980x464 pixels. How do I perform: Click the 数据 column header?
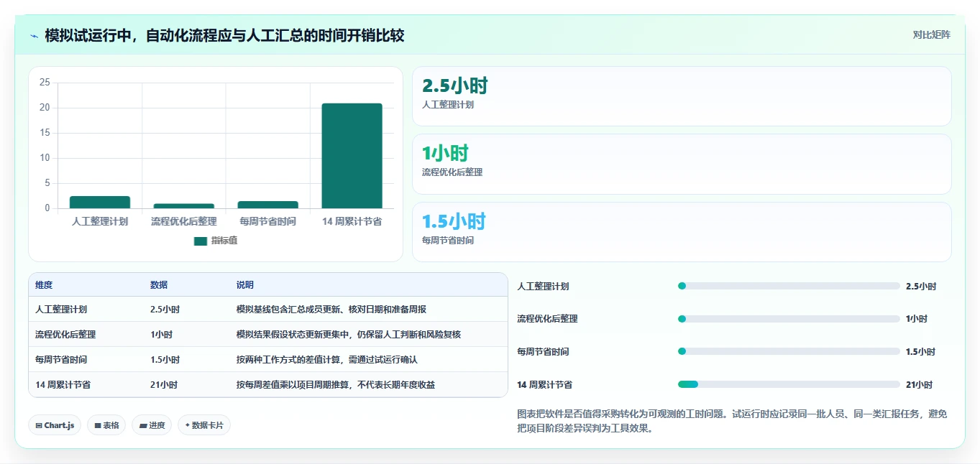[x=159, y=285]
